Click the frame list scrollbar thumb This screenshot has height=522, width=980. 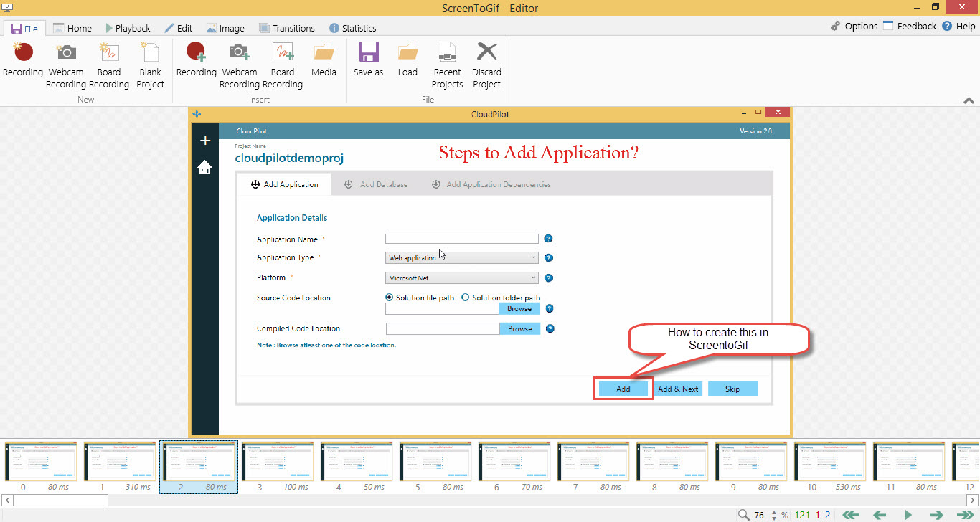click(60, 499)
